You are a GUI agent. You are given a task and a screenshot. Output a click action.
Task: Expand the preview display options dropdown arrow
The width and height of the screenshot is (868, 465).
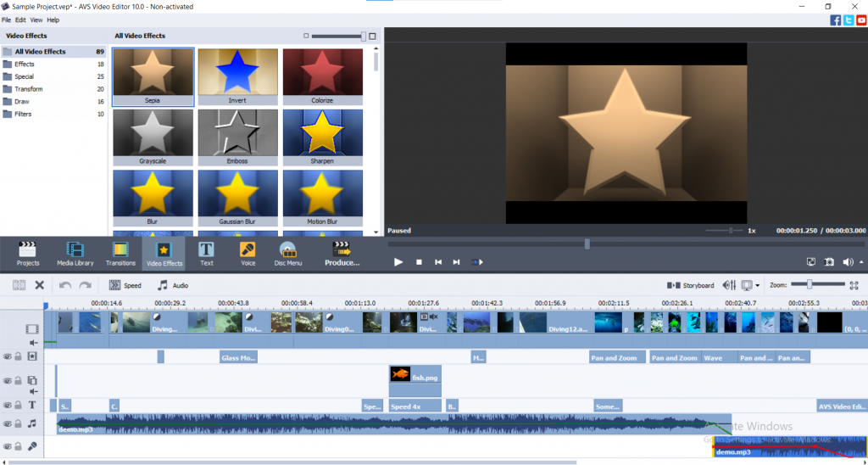pyautogui.click(x=757, y=286)
